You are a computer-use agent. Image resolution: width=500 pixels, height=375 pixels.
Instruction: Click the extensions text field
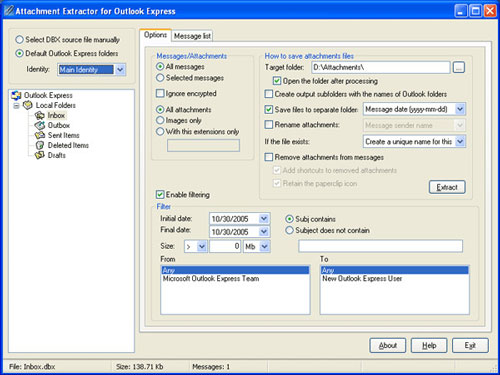(x=203, y=145)
